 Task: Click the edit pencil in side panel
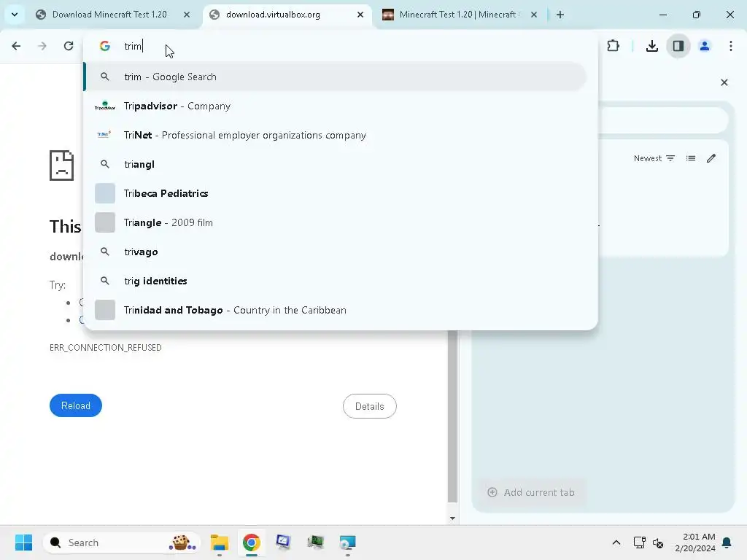click(711, 158)
